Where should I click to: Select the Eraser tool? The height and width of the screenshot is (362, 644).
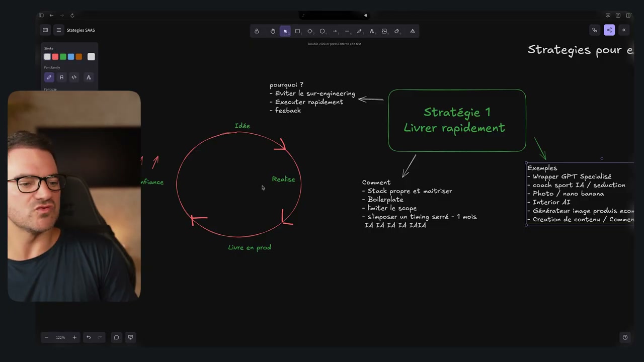point(396,31)
